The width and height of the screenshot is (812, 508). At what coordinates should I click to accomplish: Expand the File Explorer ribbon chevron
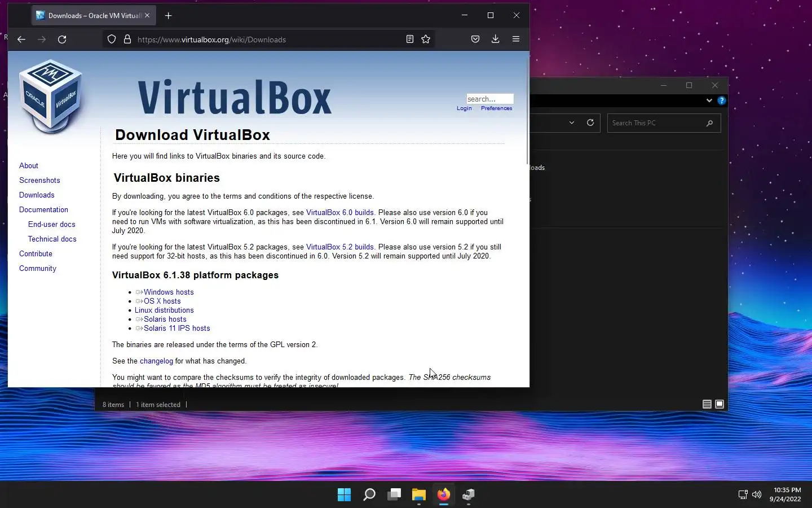pos(709,100)
